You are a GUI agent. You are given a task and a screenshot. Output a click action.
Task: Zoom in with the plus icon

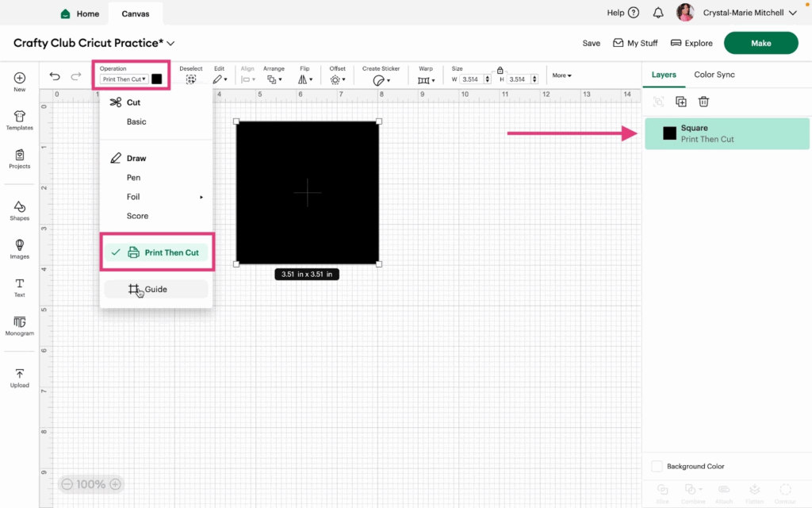tap(116, 484)
